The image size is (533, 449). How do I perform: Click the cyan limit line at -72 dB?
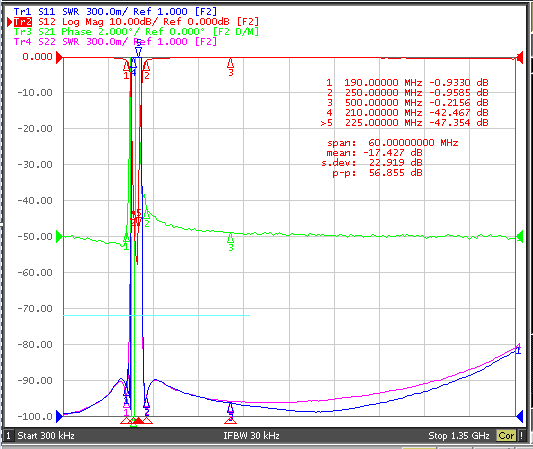click(x=156, y=315)
